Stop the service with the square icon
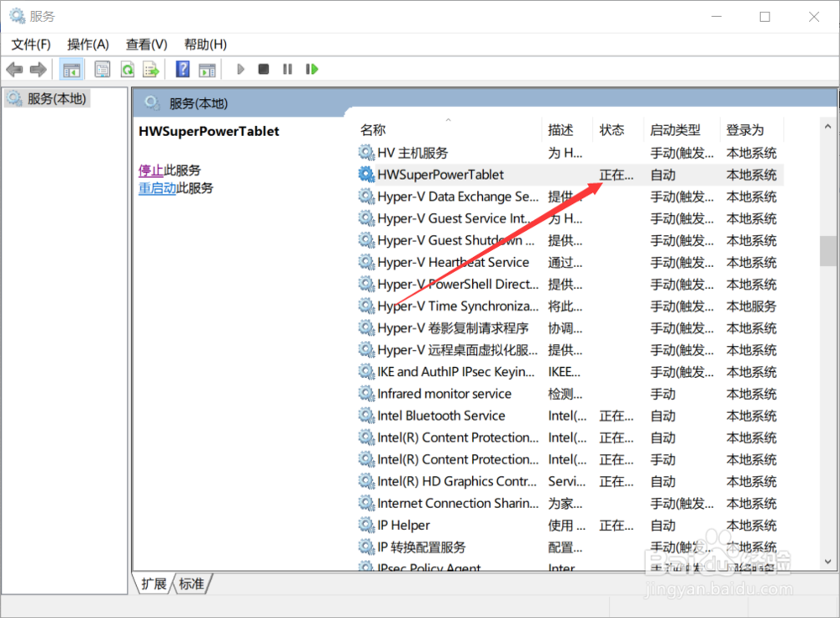Viewport: 840px width, 618px height. coord(264,69)
